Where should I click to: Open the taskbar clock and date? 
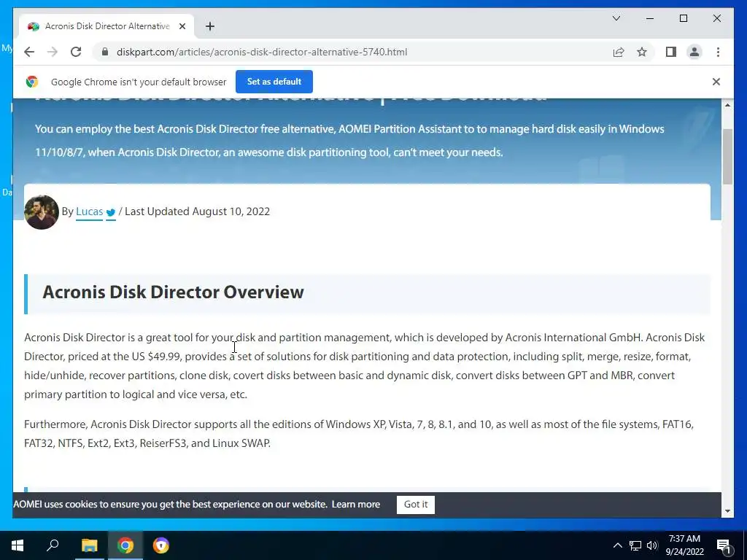coord(684,545)
